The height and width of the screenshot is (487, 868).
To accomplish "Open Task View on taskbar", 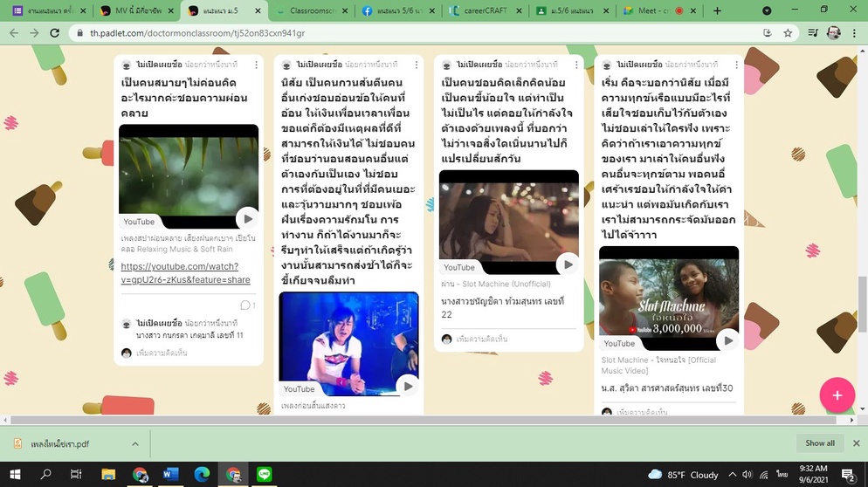I will point(76,474).
